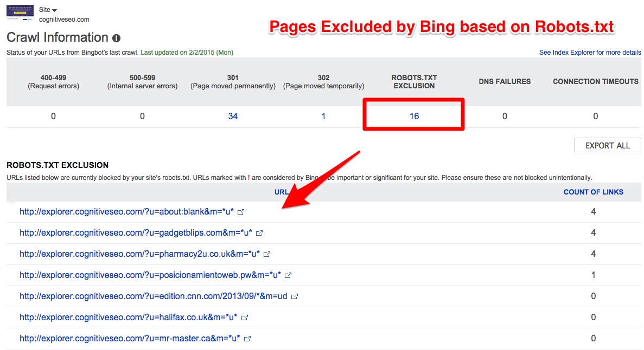The image size is (644, 350).
Task: Open external icon for mr-master.ca URL
Action: click(x=247, y=339)
